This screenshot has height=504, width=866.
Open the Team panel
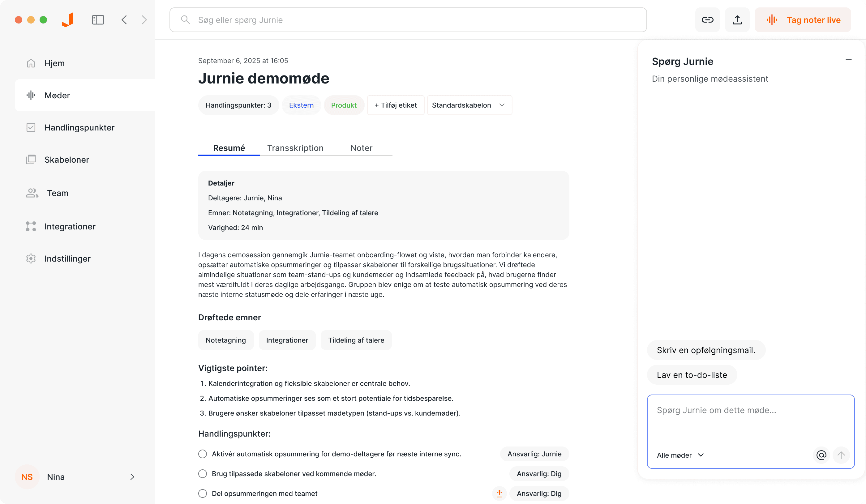click(58, 193)
